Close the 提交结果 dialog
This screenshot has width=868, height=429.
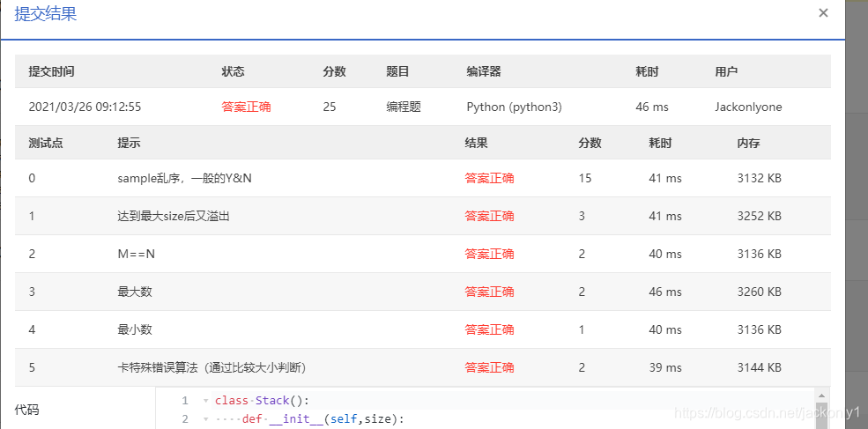click(823, 12)
